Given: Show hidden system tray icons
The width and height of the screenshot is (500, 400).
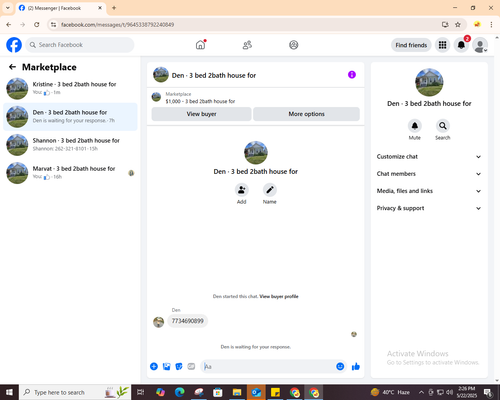Looking at the screenshot, I should 421,392.
